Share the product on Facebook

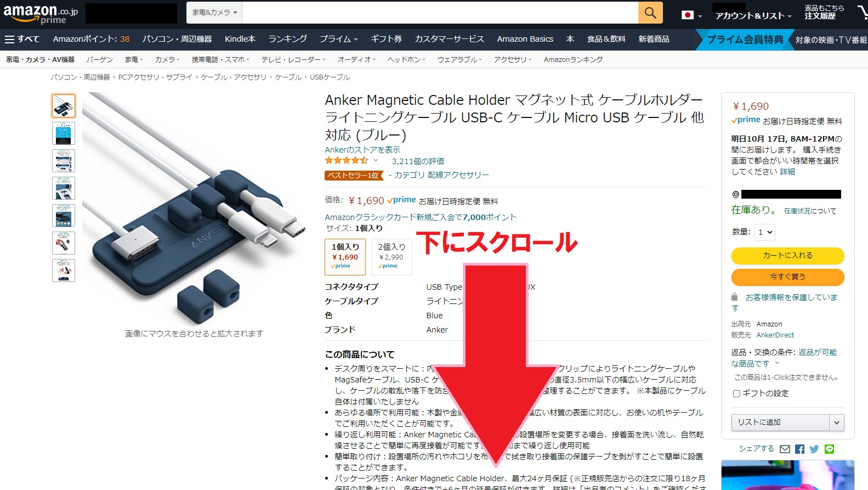(x=799, y=449)
